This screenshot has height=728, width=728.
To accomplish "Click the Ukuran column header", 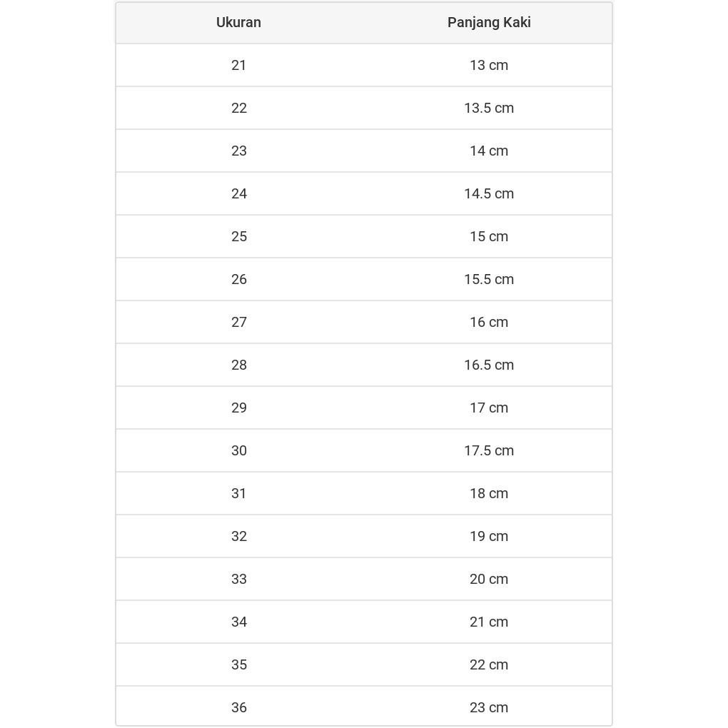I will point(238,23).
